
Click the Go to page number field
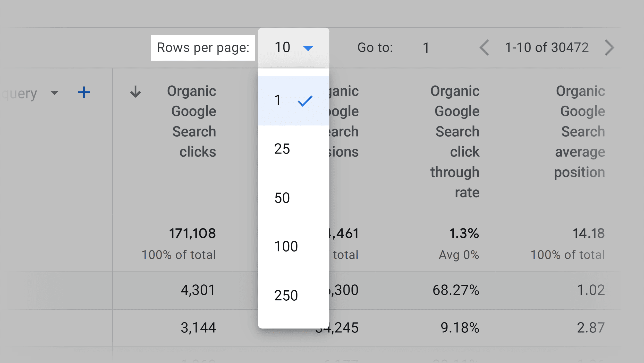pyautogui.click(x=426, y=48)
